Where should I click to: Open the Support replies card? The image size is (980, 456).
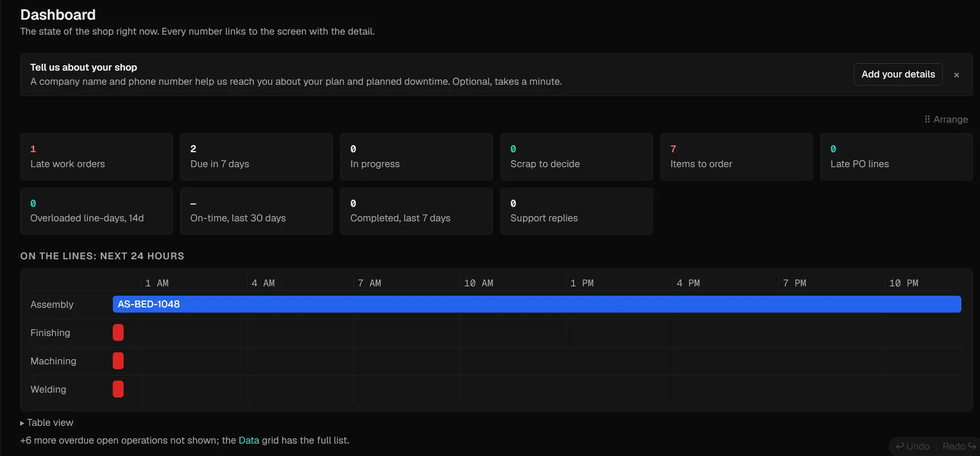click(x=576, y=211)
